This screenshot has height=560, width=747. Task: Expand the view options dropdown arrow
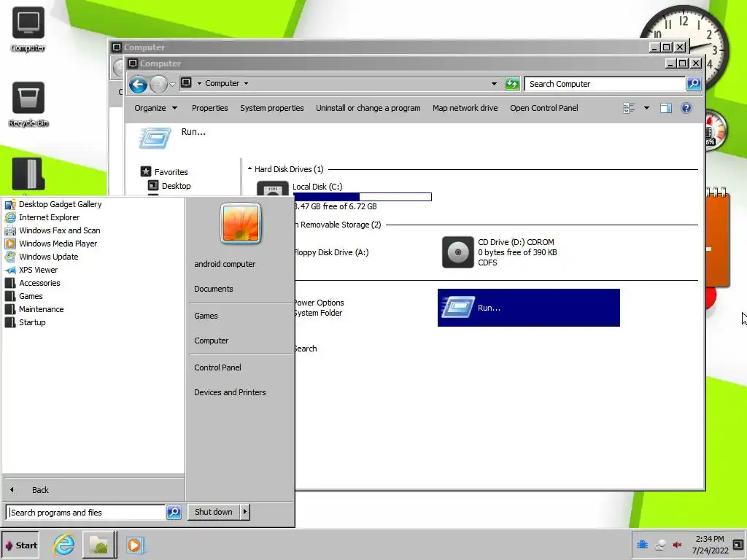(646, 108)
